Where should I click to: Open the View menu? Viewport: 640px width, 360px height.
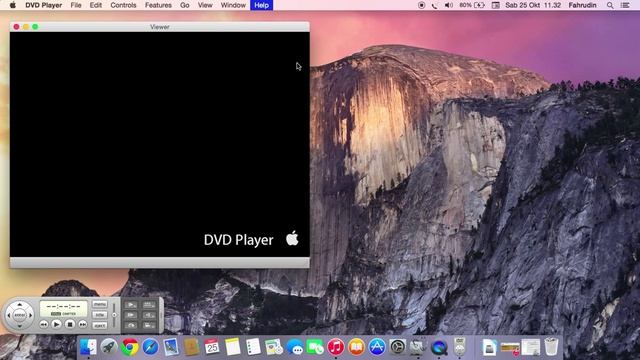point(205,5)
